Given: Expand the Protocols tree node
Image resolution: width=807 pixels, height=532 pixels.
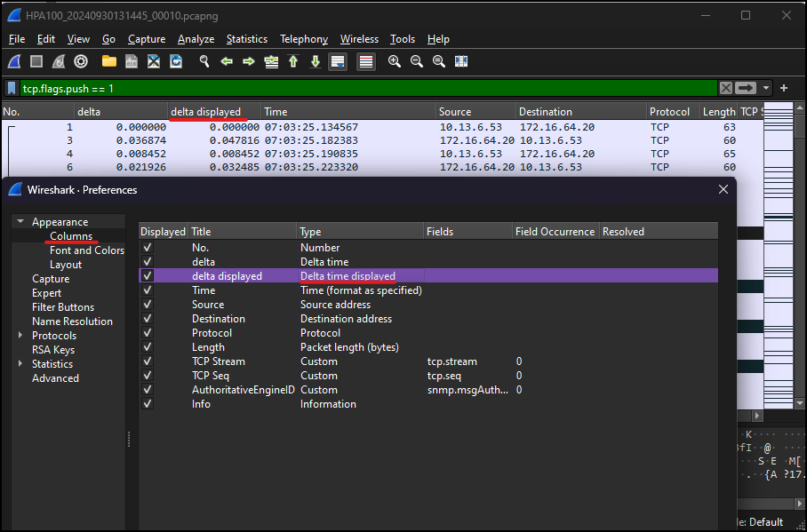Looking at the screenshot, I should [x=20, y=335].
